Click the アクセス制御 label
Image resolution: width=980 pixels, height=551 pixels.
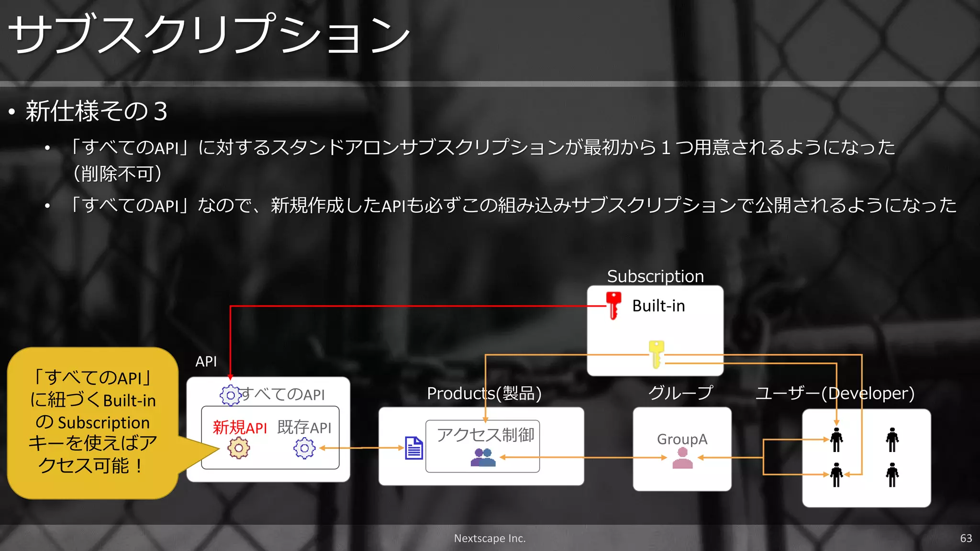pos(486,435)
